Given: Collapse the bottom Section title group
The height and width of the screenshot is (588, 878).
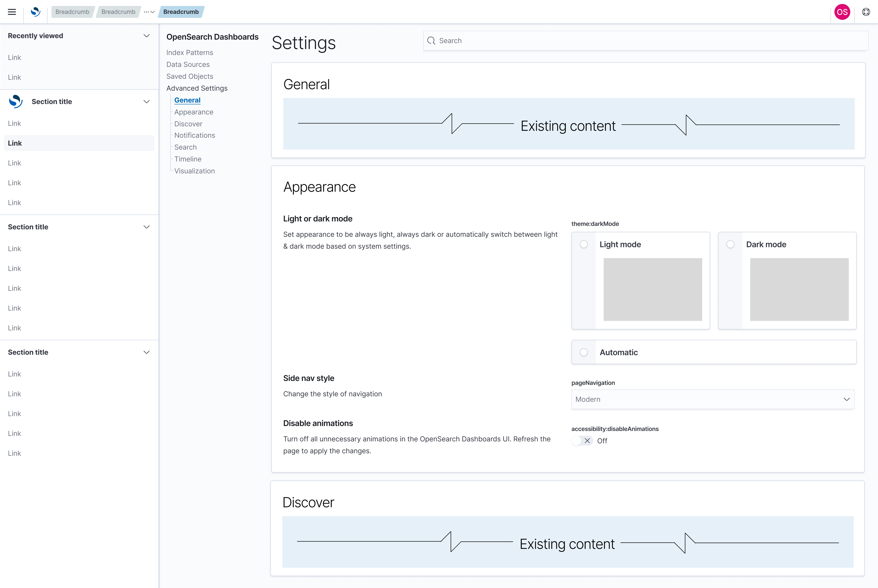Looking at the screenshot, I should click(146, 352).
